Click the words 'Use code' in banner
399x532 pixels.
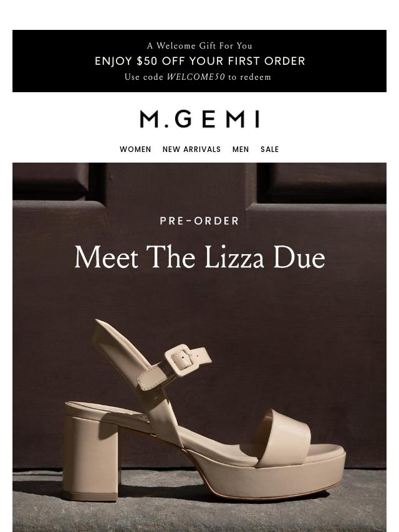click(144, 77)
